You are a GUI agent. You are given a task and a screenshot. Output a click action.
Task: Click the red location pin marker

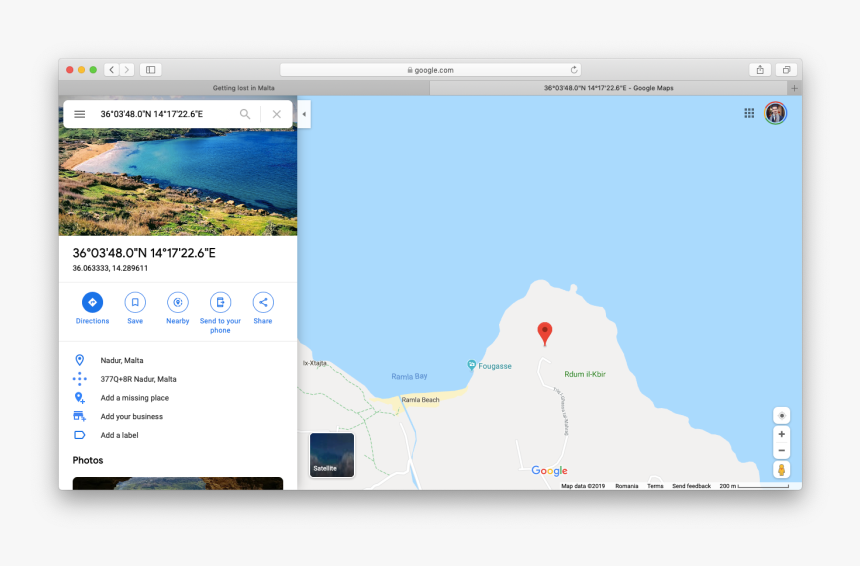click(544, 333)
